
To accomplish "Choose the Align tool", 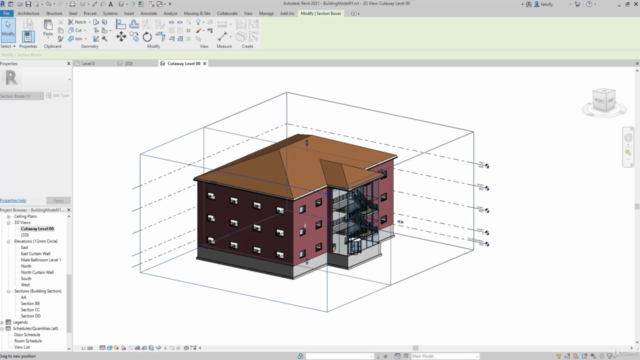I will pos(121,24).
